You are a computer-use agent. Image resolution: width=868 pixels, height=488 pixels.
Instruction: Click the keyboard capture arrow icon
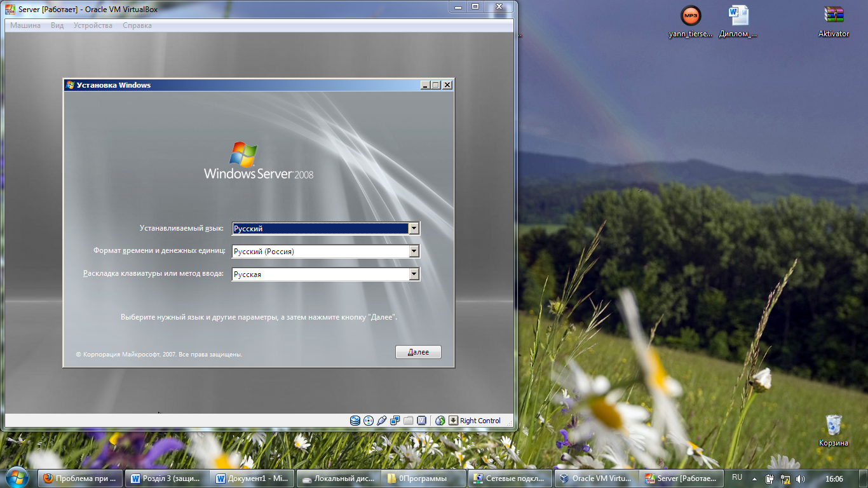(453, 421)
